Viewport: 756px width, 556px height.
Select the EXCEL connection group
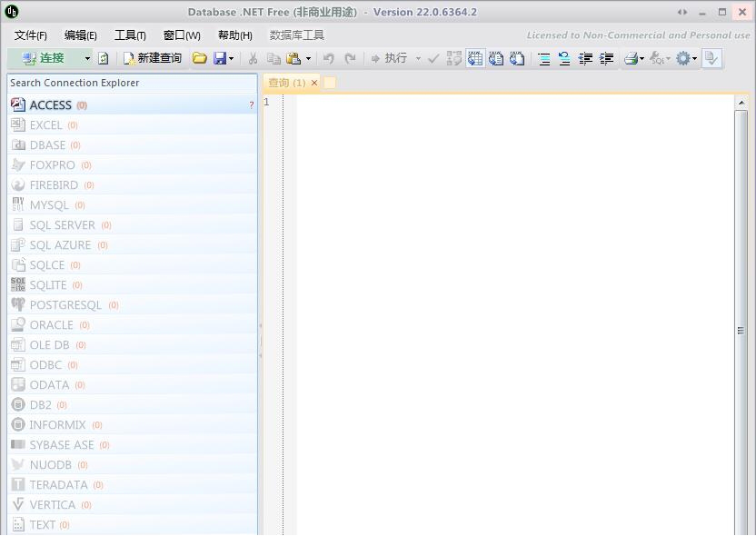click(x=132, y=124)
